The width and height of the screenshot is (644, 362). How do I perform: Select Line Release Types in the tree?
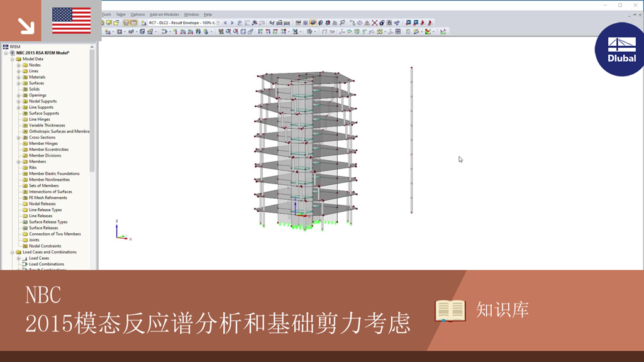pos(45,210)
